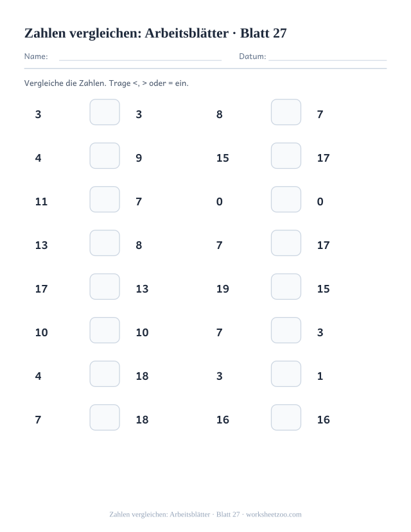Click the Name input line
The height and width of the screenshot is (532, 411).
pos(140,60)
